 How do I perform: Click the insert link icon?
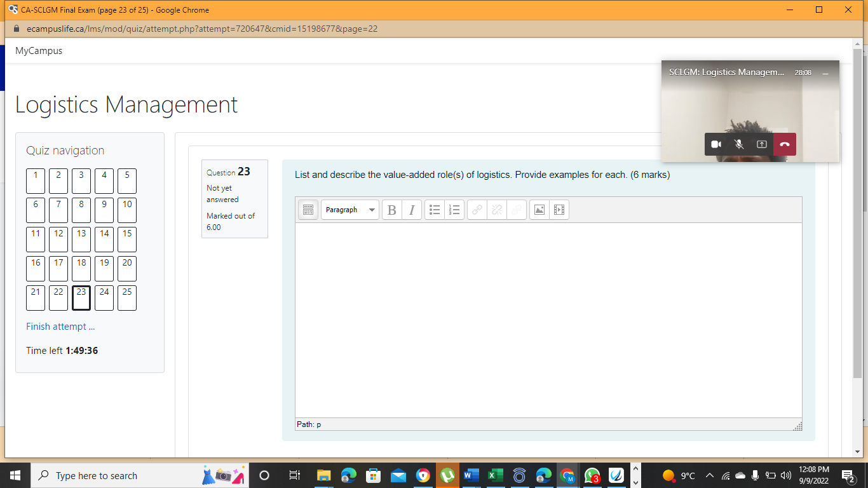click(x=477, y=210)
